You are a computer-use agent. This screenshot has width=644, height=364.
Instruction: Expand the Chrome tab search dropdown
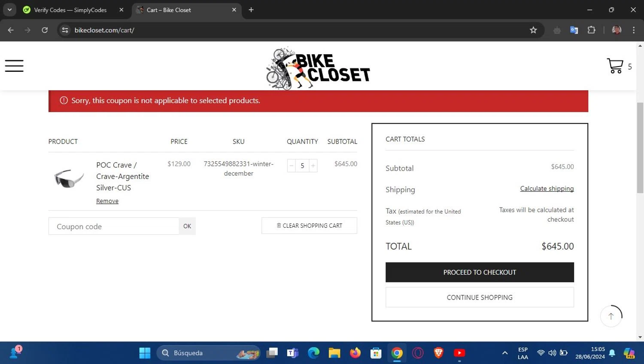9,9
